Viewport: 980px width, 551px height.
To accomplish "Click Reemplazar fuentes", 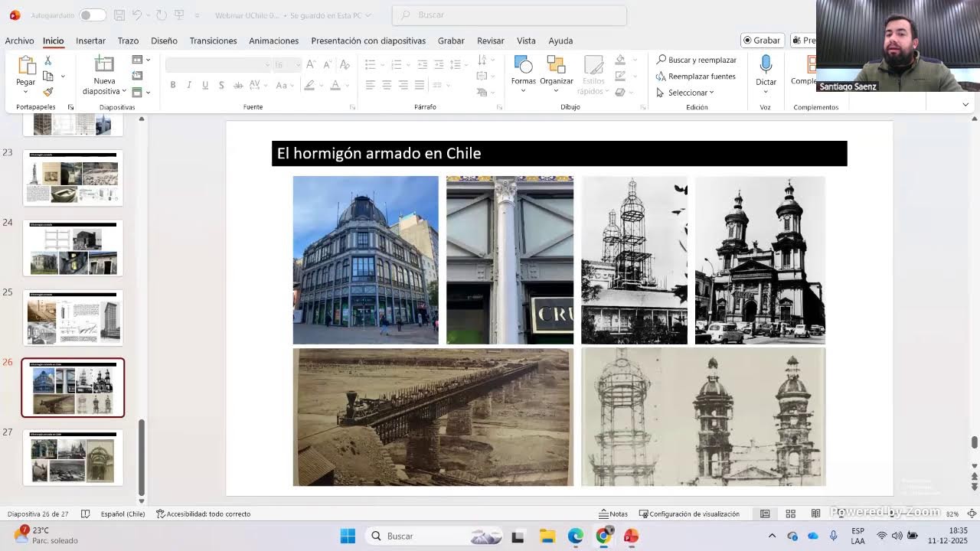I will click(695, 77).
